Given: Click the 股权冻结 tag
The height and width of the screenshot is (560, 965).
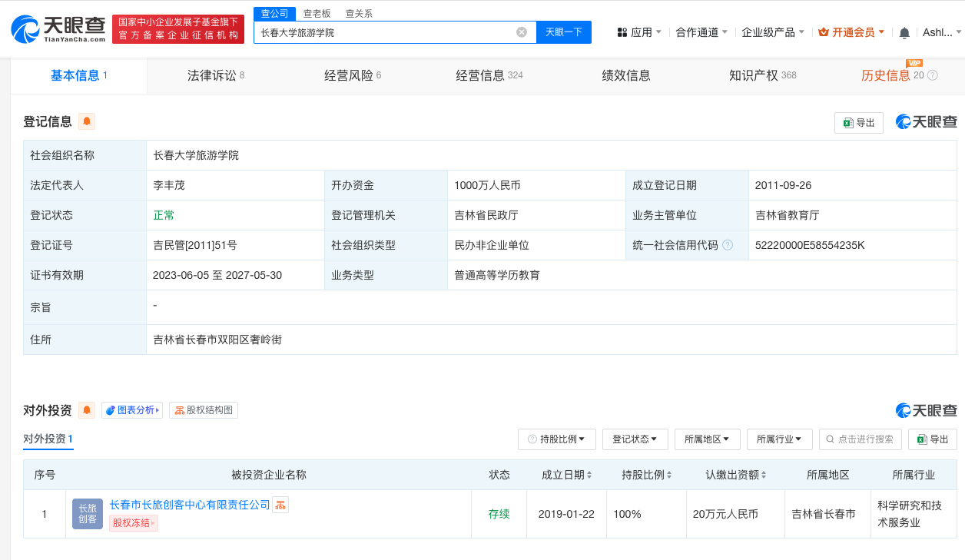Looking at the screenshot, I should (133, 523).
